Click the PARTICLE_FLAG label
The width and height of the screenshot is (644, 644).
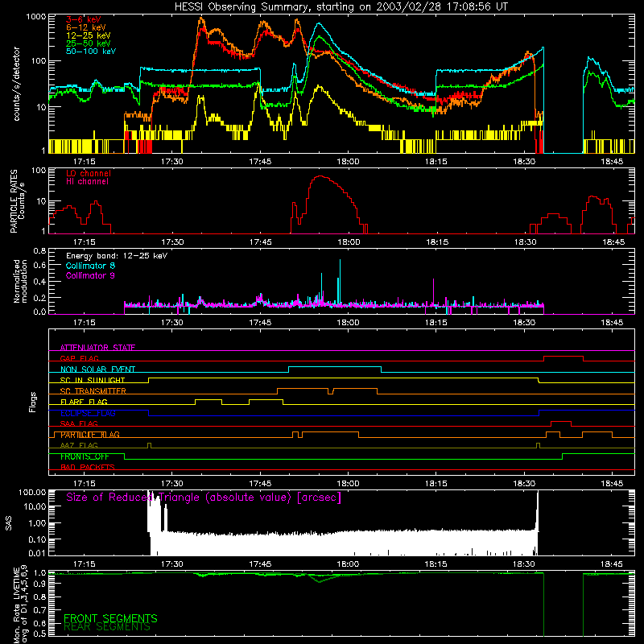90,435
